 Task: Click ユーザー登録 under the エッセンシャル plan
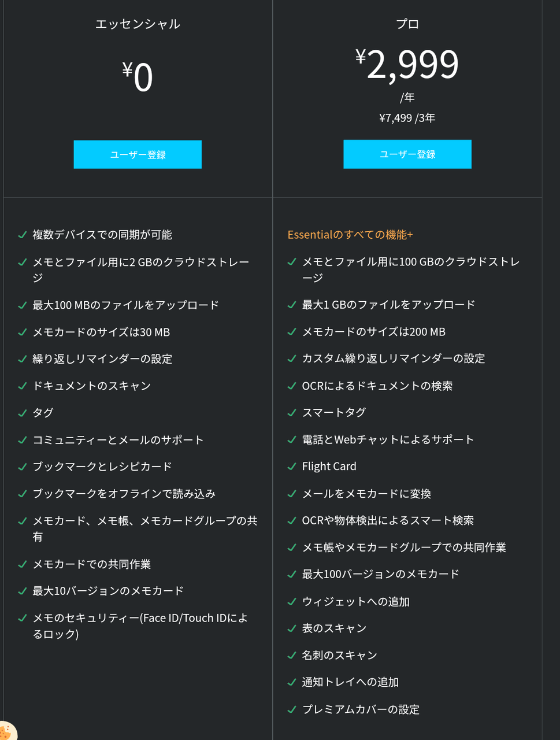[138, 154]
